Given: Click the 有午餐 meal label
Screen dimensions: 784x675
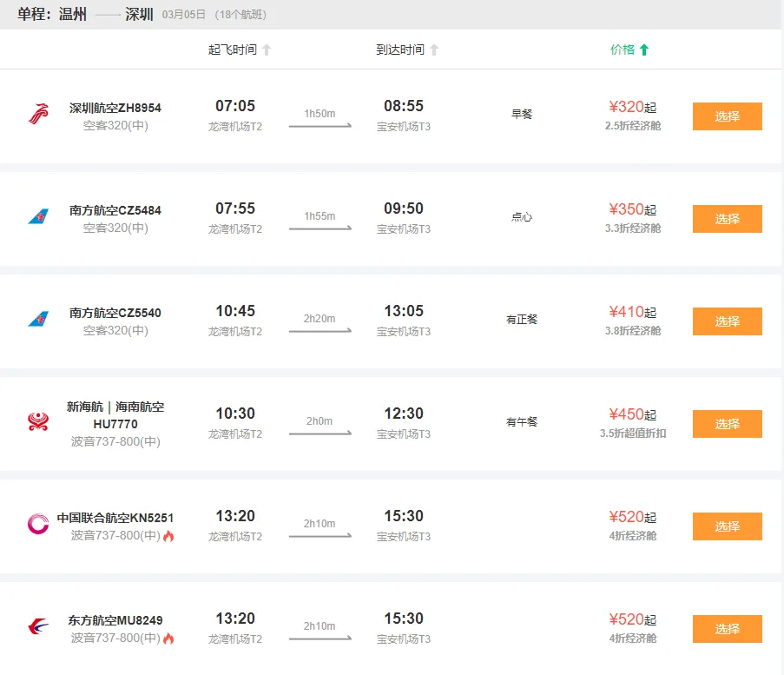Looking at the screenshot, I should pos(522,422).
